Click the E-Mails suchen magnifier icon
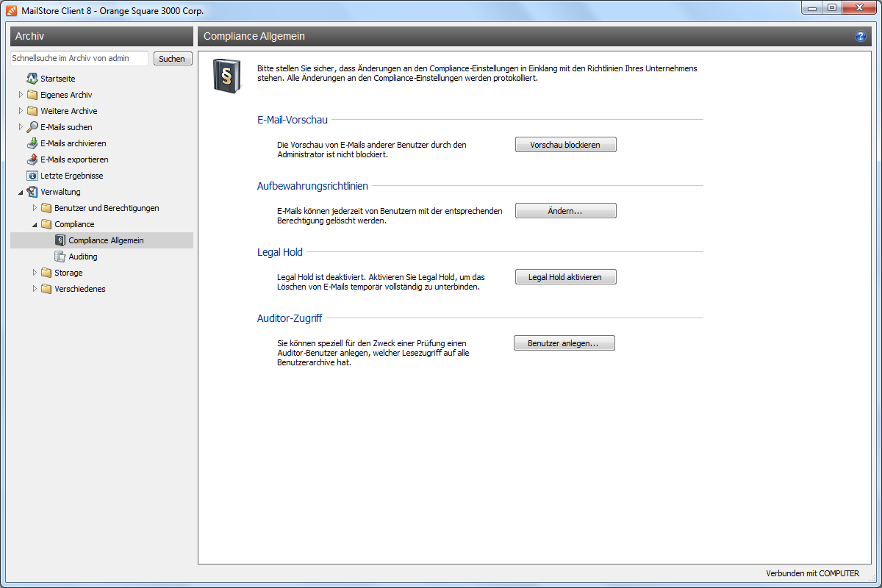 coord(32,127)
